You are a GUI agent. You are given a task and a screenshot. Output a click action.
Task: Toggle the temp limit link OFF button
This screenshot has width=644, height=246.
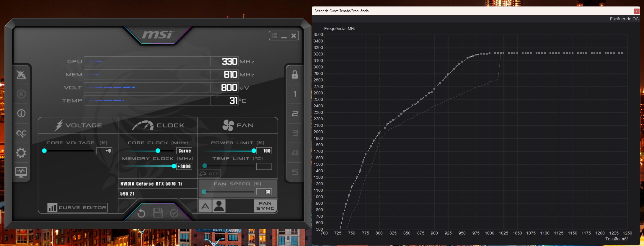point(209,173)
